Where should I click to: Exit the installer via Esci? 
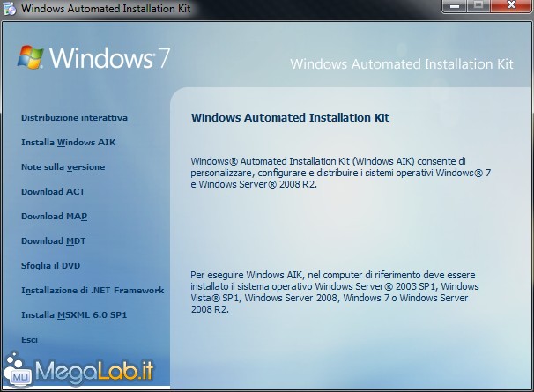29,339
